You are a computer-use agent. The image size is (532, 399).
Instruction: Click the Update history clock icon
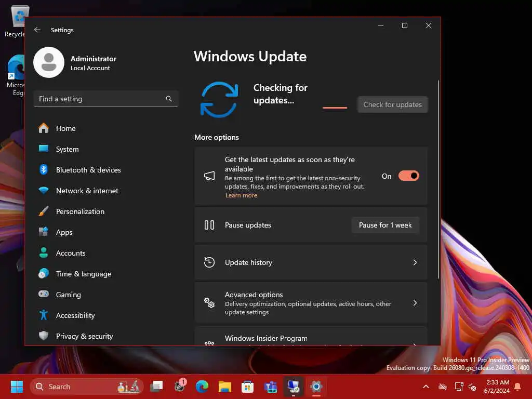[x=209, y=262]
